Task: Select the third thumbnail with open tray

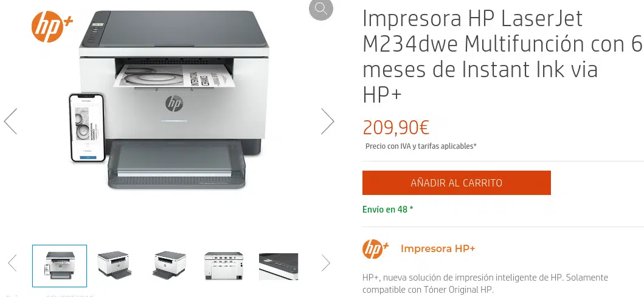Action: coord(170,265)
